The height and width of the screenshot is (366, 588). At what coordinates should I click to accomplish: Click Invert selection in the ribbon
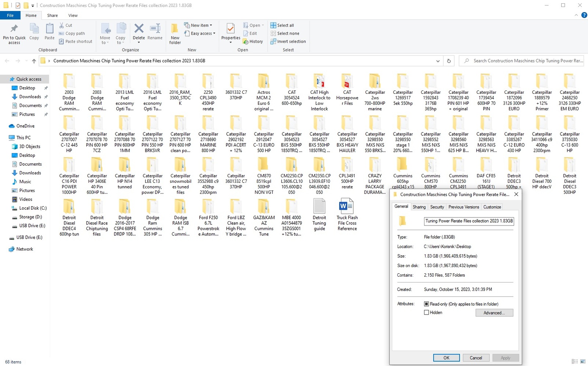click(x=288, y=42)
